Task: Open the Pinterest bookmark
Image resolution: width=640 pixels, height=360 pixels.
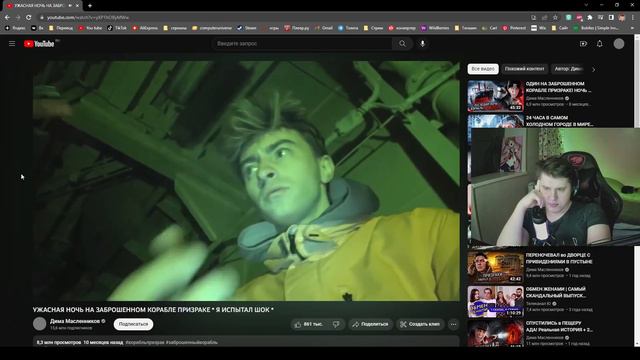Action: point(514,28)
